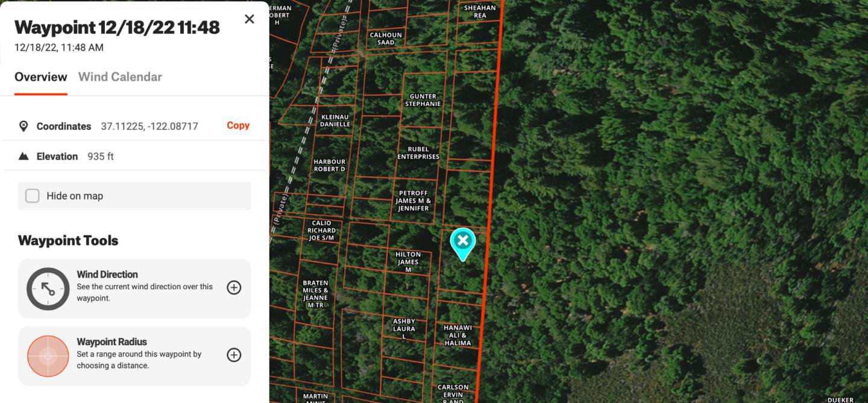Click the Wind Direction compass icon

[x=48, y=289]
